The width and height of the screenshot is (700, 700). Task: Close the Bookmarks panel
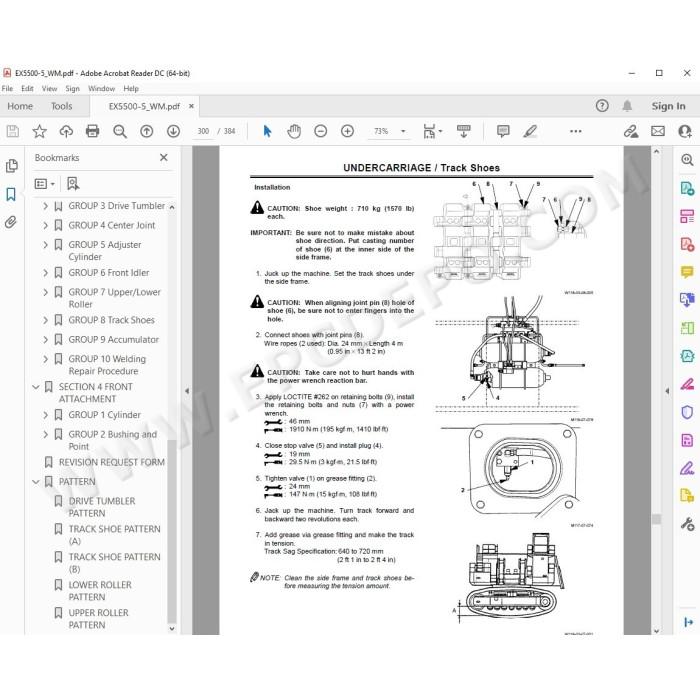point(164,158)
